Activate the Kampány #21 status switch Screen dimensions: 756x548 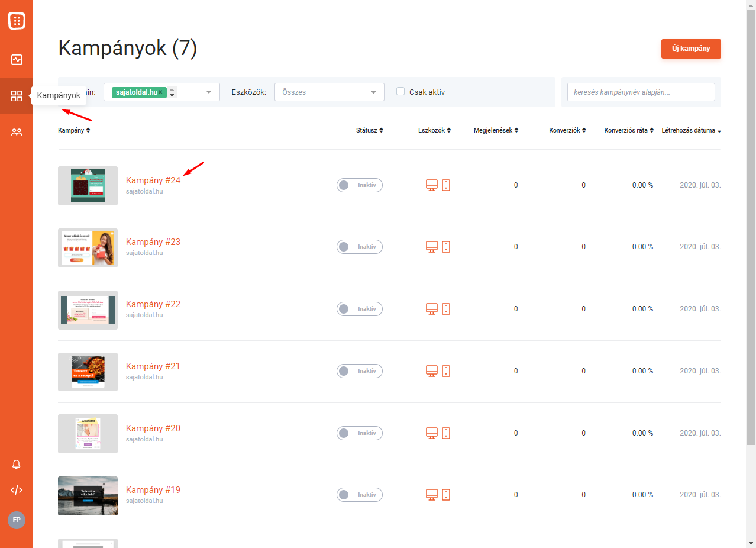point(359,371)
